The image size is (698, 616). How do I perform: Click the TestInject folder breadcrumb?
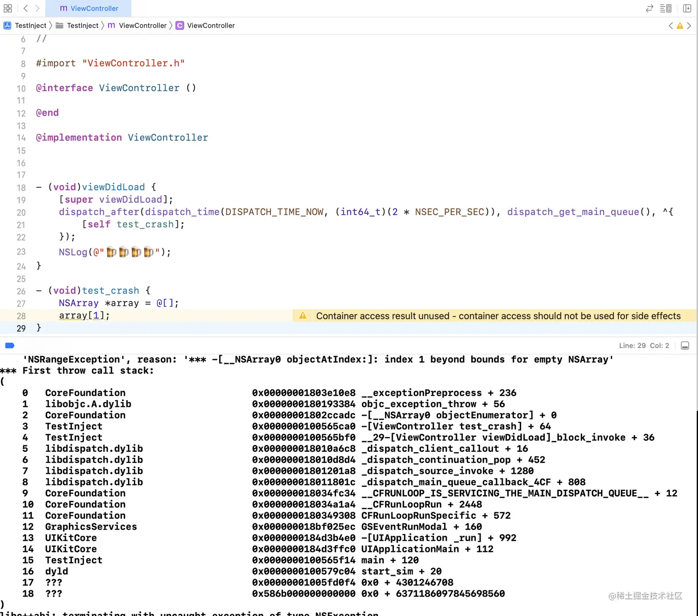(77, 25)
